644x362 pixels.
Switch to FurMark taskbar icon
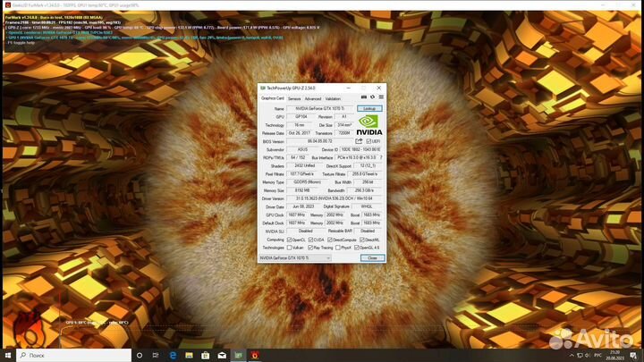[x=255, y=355]
